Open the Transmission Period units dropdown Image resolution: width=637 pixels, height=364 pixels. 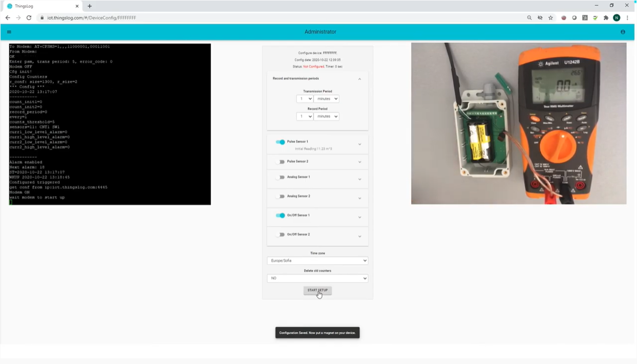coord(326,99)
